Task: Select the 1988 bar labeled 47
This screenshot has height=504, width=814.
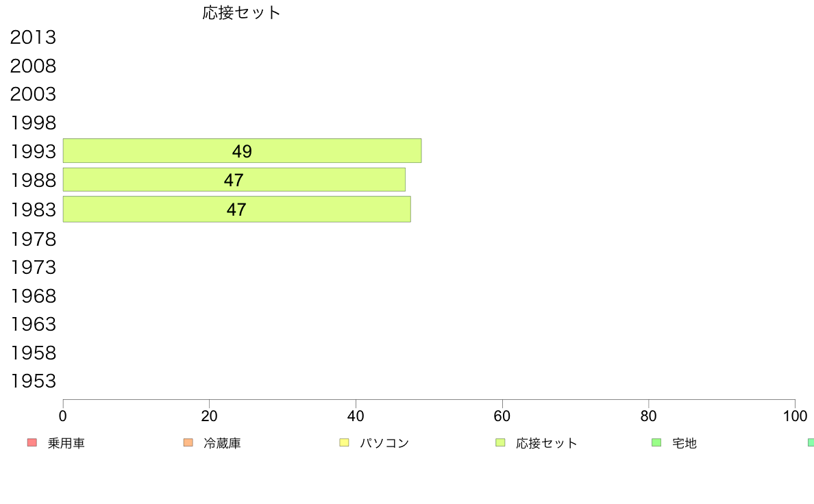Action: point(234,179)
